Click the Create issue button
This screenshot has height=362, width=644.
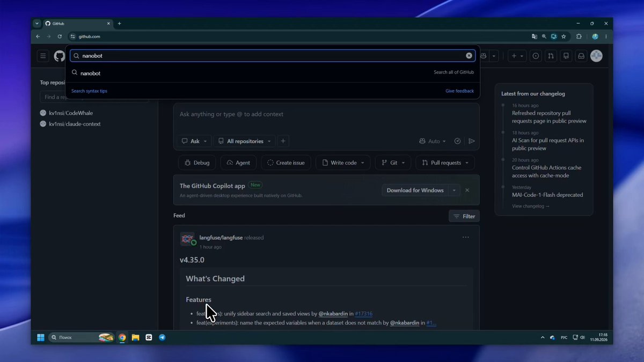286,162
